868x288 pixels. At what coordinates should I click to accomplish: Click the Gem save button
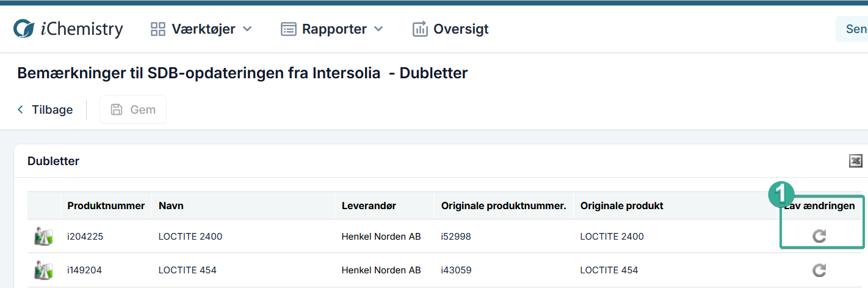pyautogui.click(x=133, y=109)
